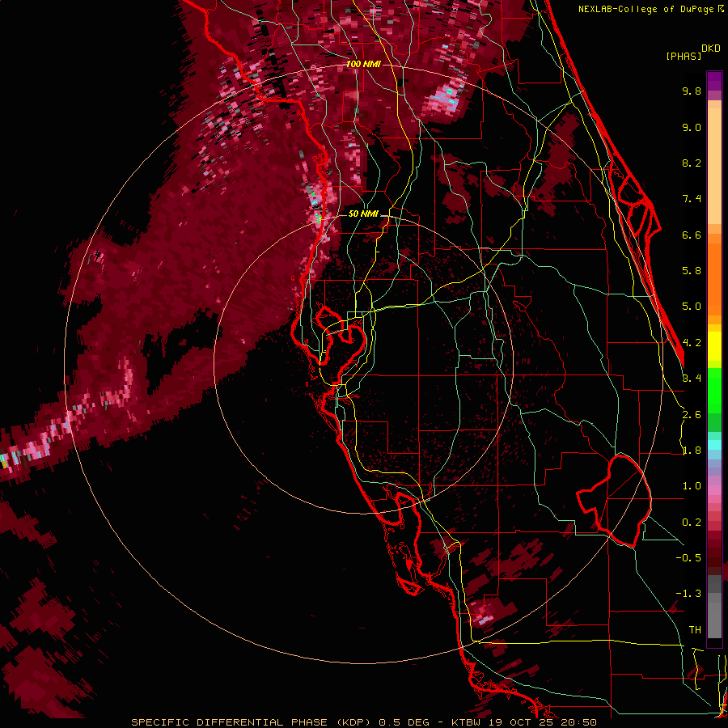Select the 9.0 scale value
Viewport: 728px width, 728px height.
click(x=692, y=127)
